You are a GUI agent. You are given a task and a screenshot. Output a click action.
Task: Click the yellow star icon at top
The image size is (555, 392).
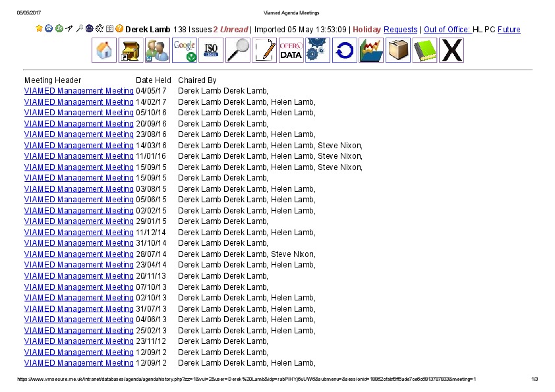tap(39, 29)
